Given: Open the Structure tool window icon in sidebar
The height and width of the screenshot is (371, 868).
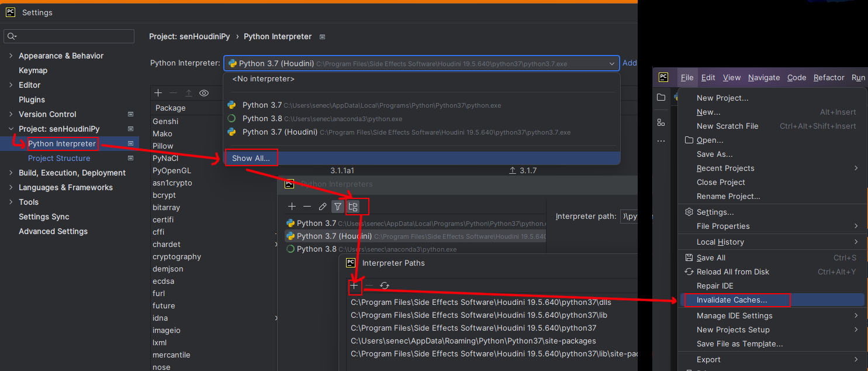Looking at the screenshot, I should pyautogui.click(x=661, y=122).
